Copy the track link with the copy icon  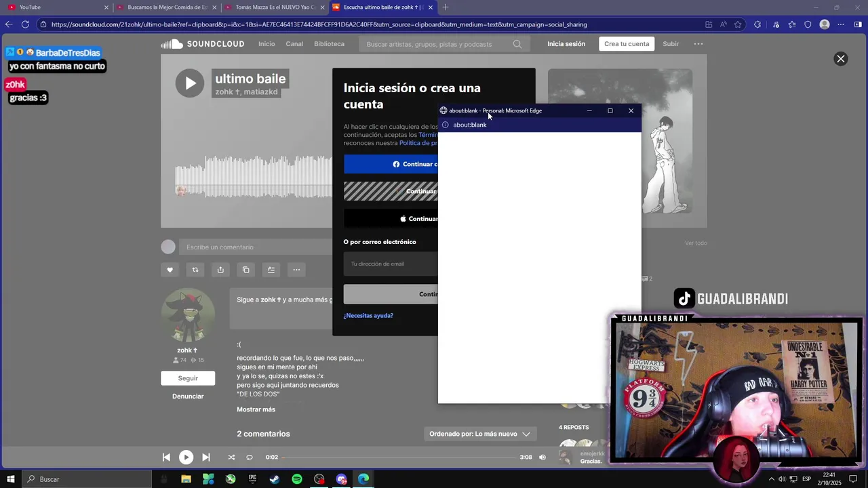click(245, 270)
